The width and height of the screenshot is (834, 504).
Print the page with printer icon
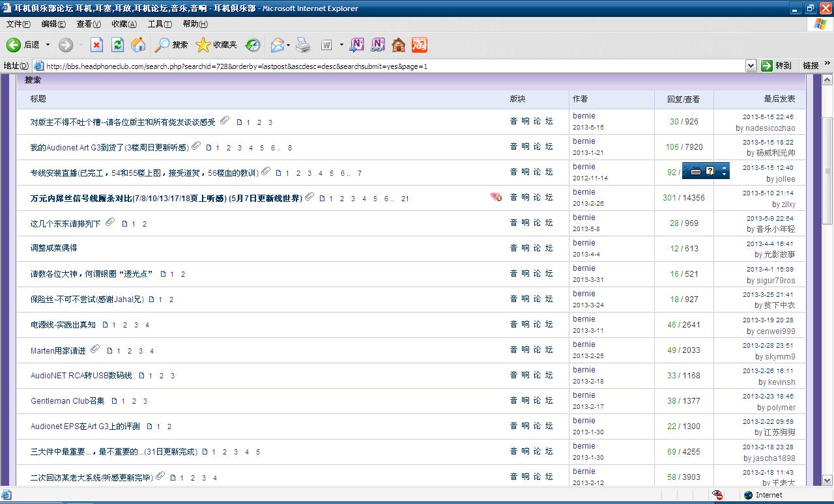(x=303, y=45)
